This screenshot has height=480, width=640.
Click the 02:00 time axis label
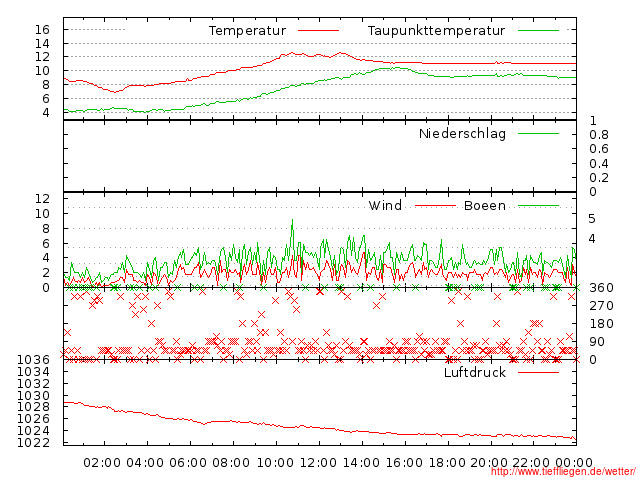(x=102, y=462)
